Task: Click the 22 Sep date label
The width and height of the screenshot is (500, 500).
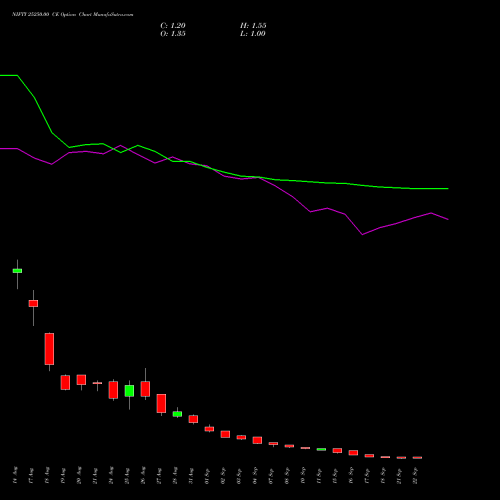Action: point(415,475)
